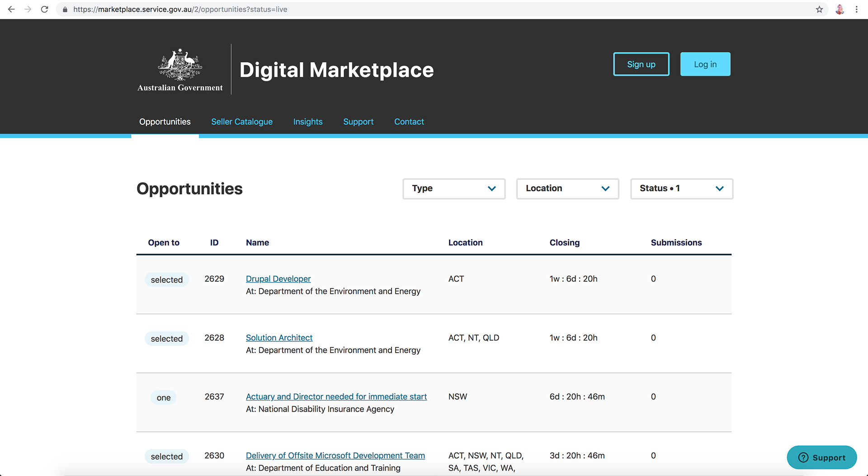Open the Contact navigation tab

pyautogui.click(x=409, y=122)
